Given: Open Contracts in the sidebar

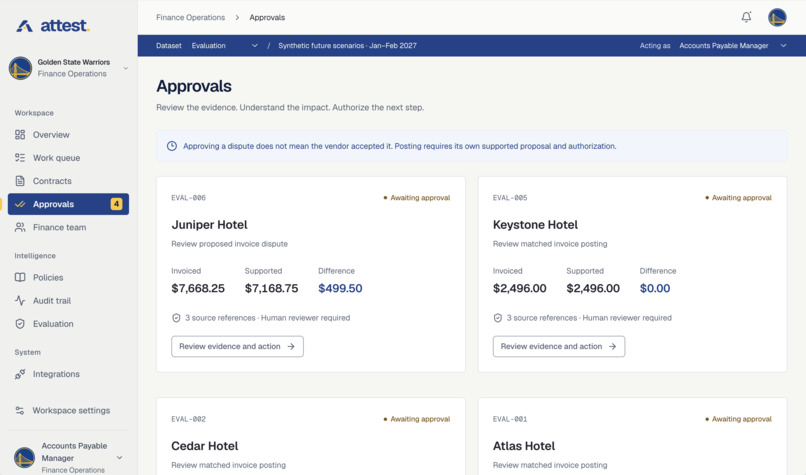Looking at the screenshot, I should 68,181.
